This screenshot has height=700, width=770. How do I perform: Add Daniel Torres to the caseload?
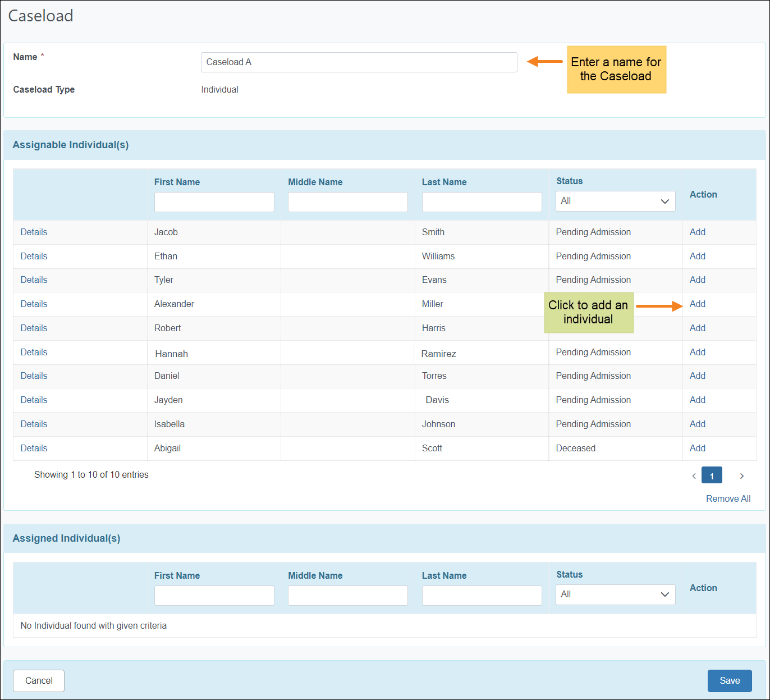pyautogui.click(x=697, y=376)
